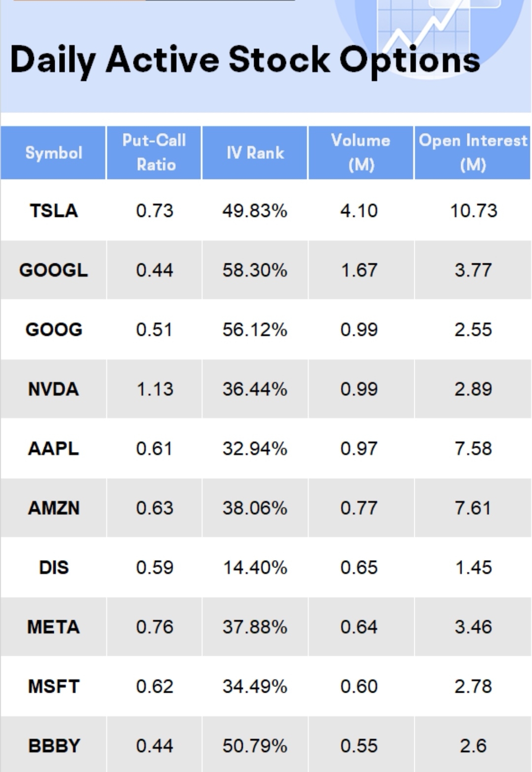Click AMZN's 7.61 open interest value

pos(473,508)
